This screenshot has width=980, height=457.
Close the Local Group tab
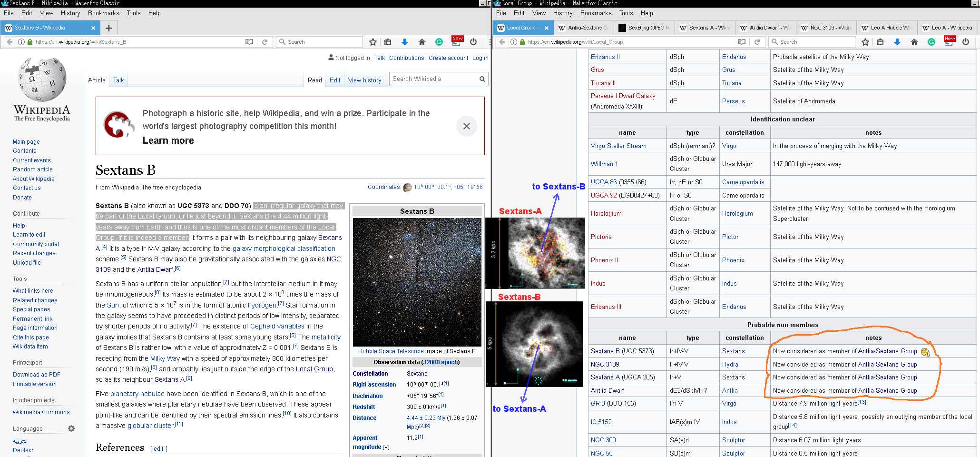pyautogui.click(x=547, y=28)
